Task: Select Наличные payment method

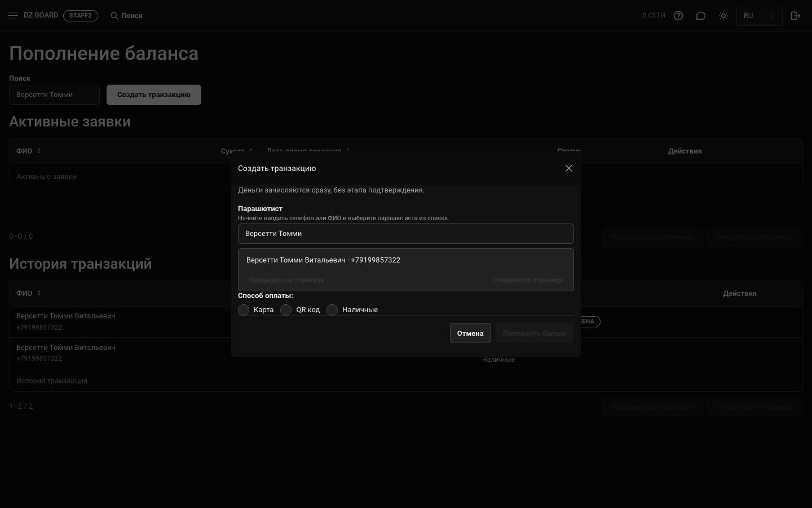Action: (332, 310)
